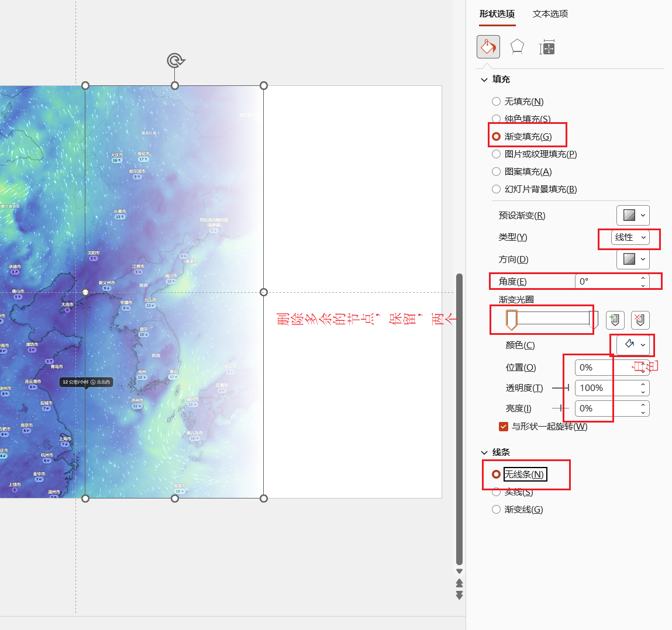Select the 无填充(N) radio option
Viewport: 672px width, 630px height.
[497, 102]
